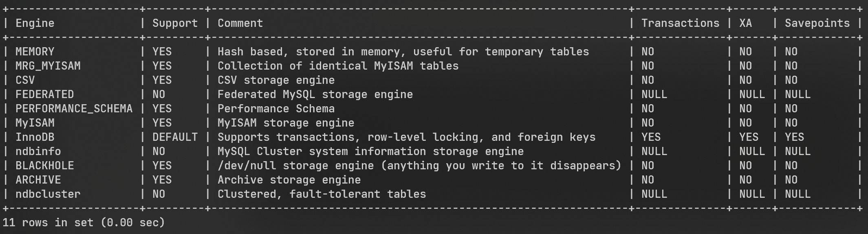Click the BLACKHOLE engine name
The width and height of the screenshot is (868, 234).
pos(44,166)
